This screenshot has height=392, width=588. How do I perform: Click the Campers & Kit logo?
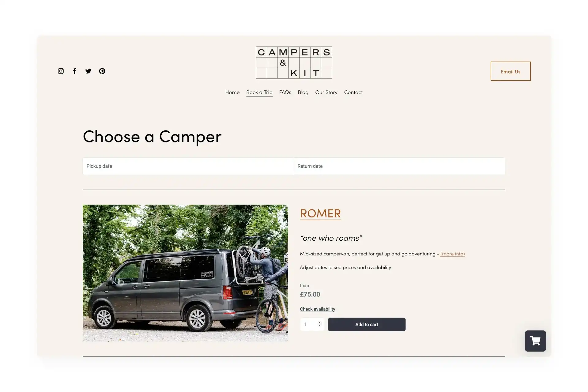[294, 62]
